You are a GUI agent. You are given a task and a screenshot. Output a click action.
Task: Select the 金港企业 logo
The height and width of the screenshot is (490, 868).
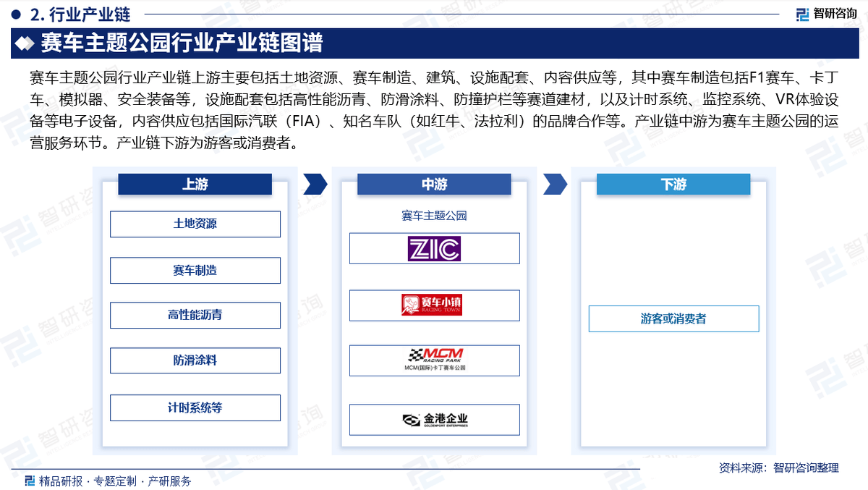pos(435,420)
